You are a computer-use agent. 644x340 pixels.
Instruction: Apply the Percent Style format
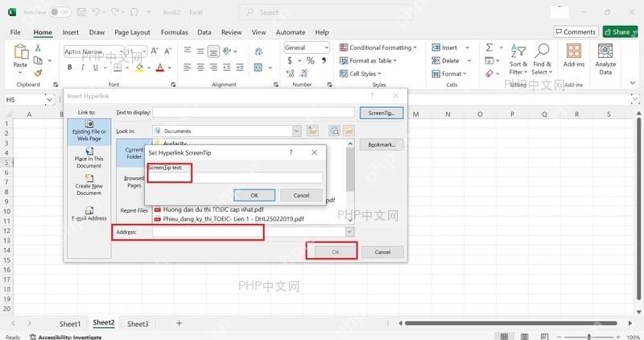(x=311, y=60)
